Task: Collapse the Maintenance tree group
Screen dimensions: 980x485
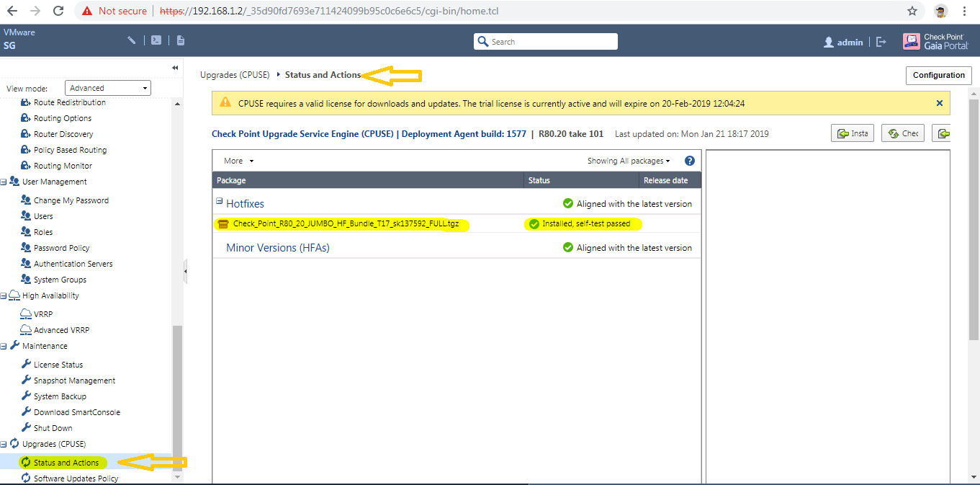Action: click(4, 346)
